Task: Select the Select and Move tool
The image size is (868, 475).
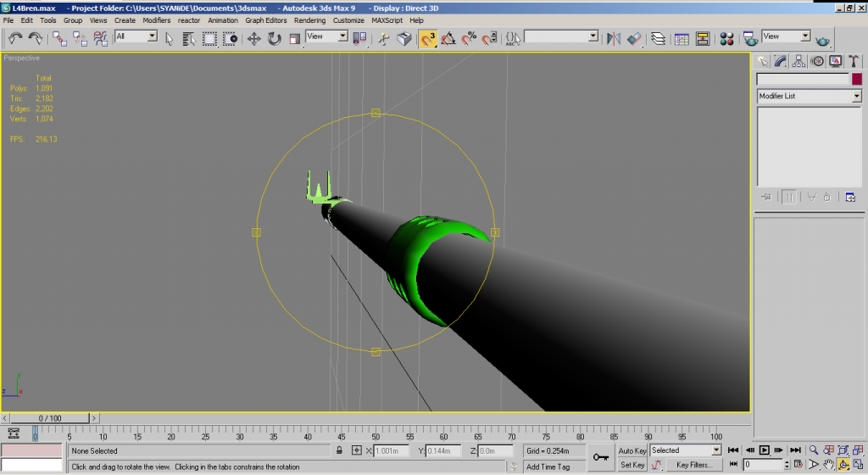Action: tap(253, 38)
